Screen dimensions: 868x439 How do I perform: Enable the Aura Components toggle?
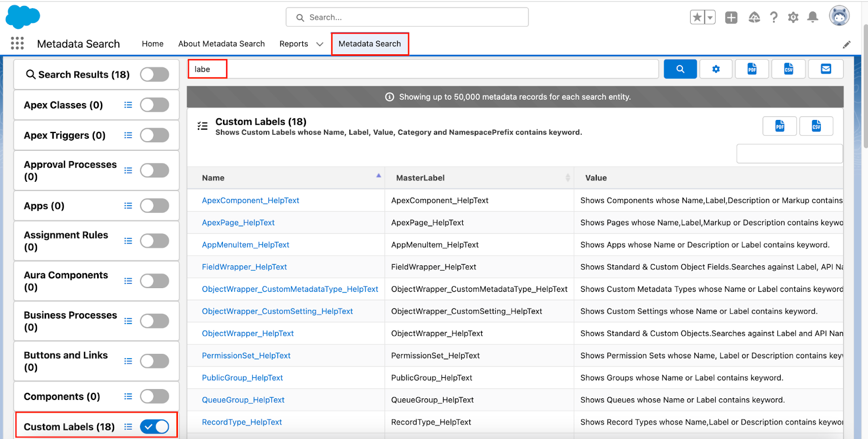155,281
